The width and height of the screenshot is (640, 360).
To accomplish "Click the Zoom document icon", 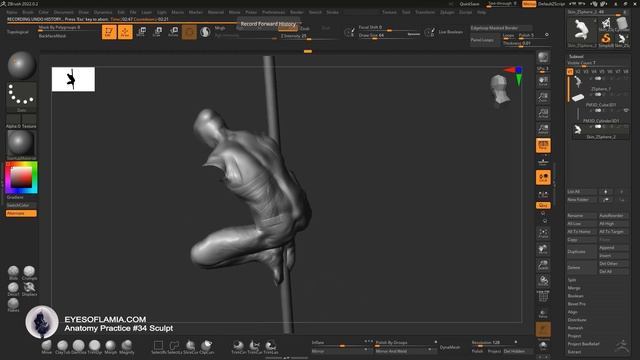I will tap(543, 97).
